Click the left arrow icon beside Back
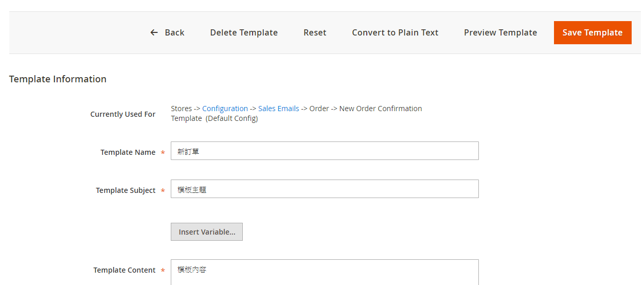 coord(154,32)
